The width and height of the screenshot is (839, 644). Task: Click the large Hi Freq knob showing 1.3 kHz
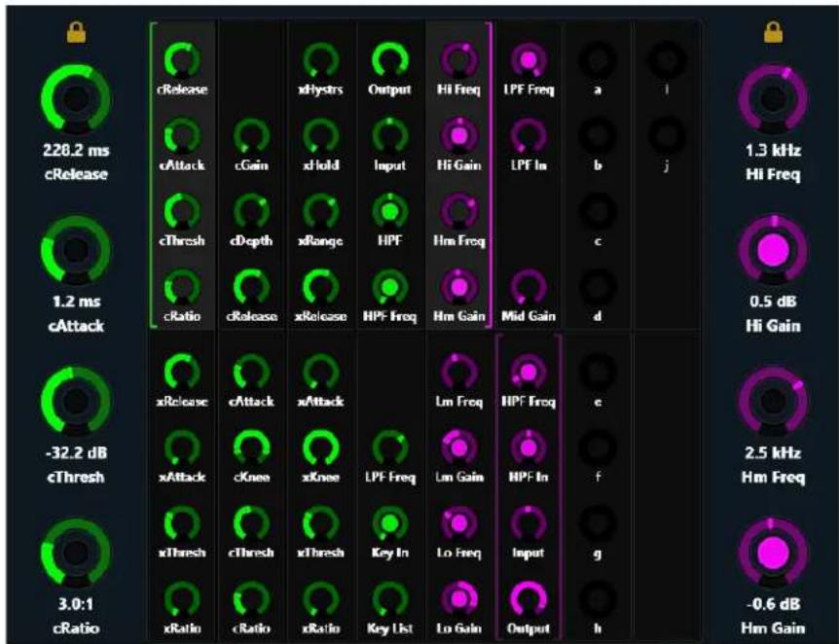pyautogui.click(x=773, y=99)
